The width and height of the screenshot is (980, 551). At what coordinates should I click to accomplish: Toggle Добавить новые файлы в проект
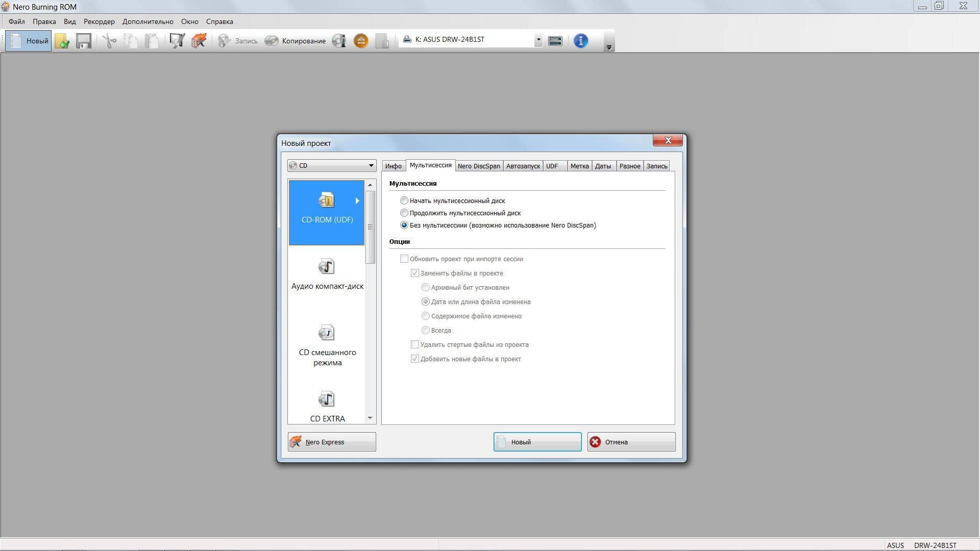point(415,359)
